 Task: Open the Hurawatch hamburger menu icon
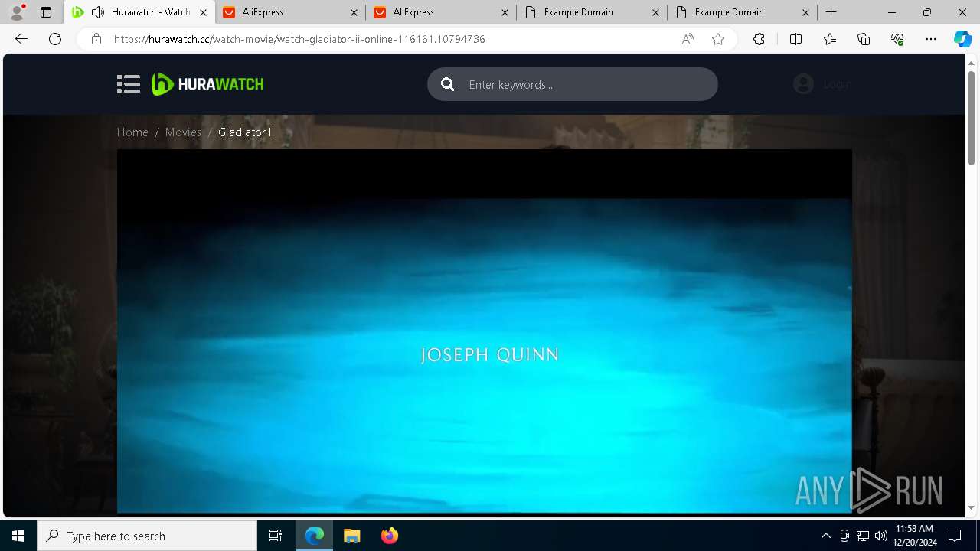coord(129,84)
